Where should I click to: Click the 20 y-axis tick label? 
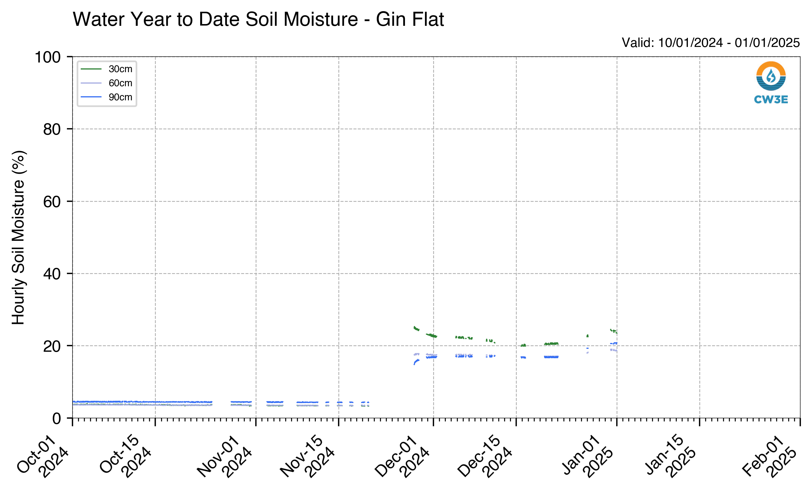[52, 346]
